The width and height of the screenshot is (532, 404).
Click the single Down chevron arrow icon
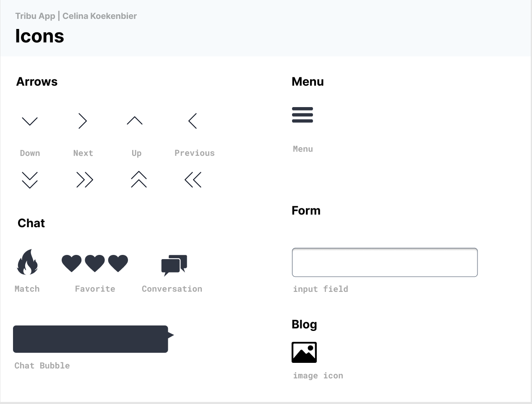click(30, 121)
